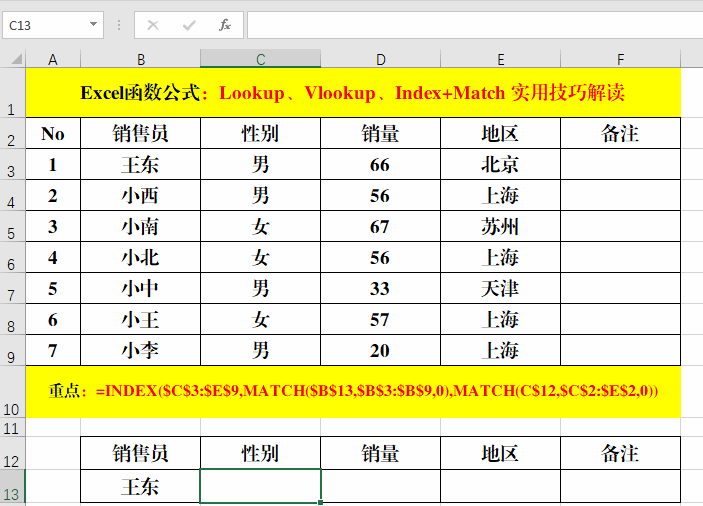Image resolution: width=703 pixels, height=506 pixels.
Task: Click the cell '小西'
Action: (140, 195)
